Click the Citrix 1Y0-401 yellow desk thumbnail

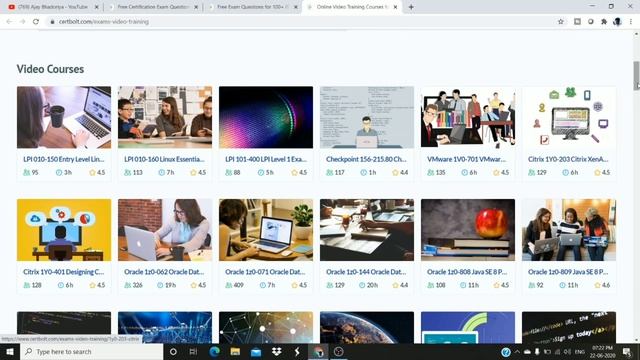[x=64, y=230]
